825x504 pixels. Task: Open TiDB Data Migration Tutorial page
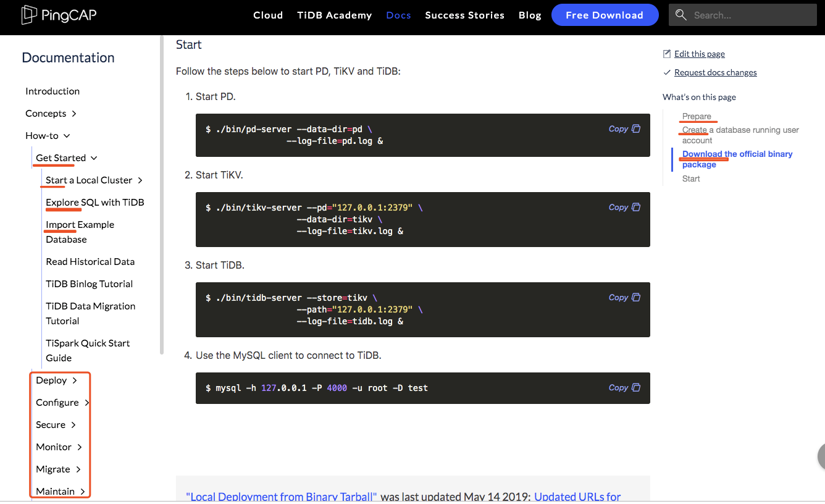point(91,314)
